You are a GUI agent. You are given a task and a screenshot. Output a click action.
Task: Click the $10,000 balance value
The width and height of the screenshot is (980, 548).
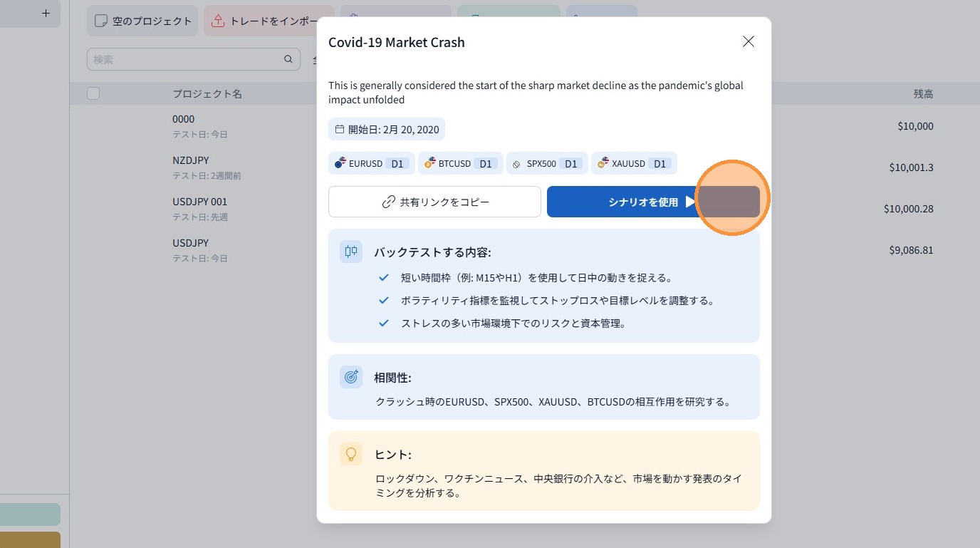[x=916, y=126]
